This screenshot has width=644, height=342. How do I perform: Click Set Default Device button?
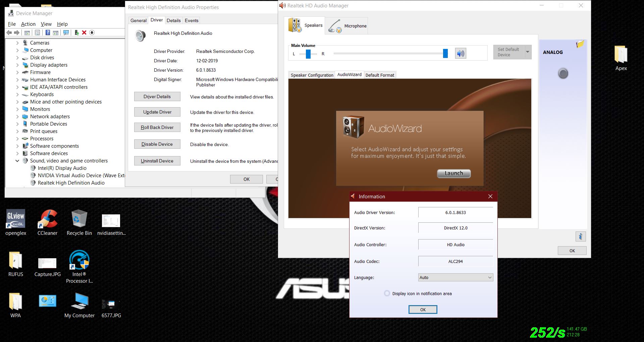[508, 52]
